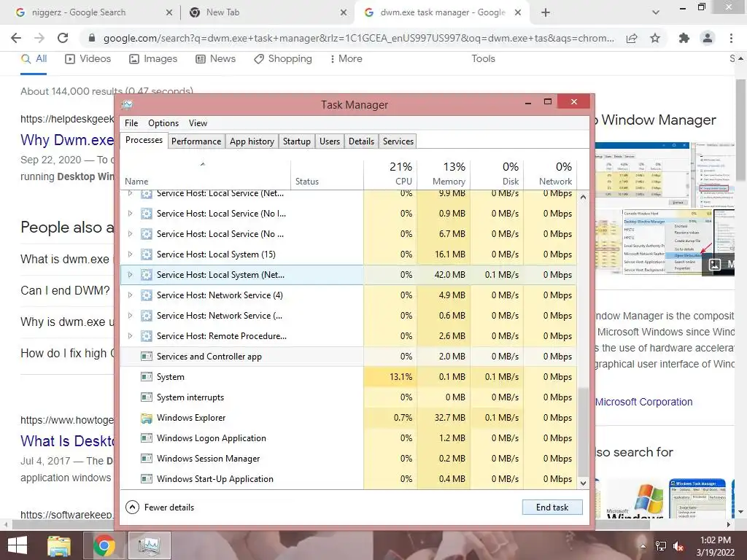The width and height of the screenshot is (747, 560).
Task: Click End task button
Action: click(552, 507)
